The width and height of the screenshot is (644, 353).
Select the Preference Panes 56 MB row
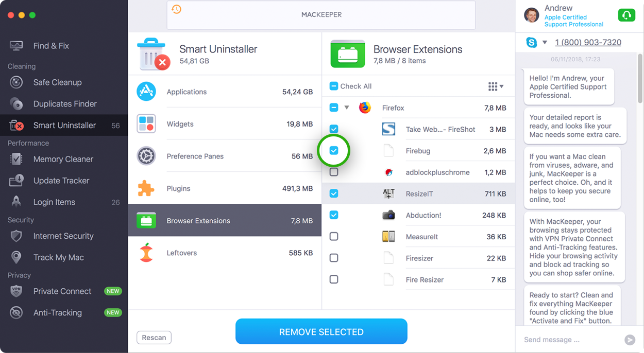click(225, 156)
